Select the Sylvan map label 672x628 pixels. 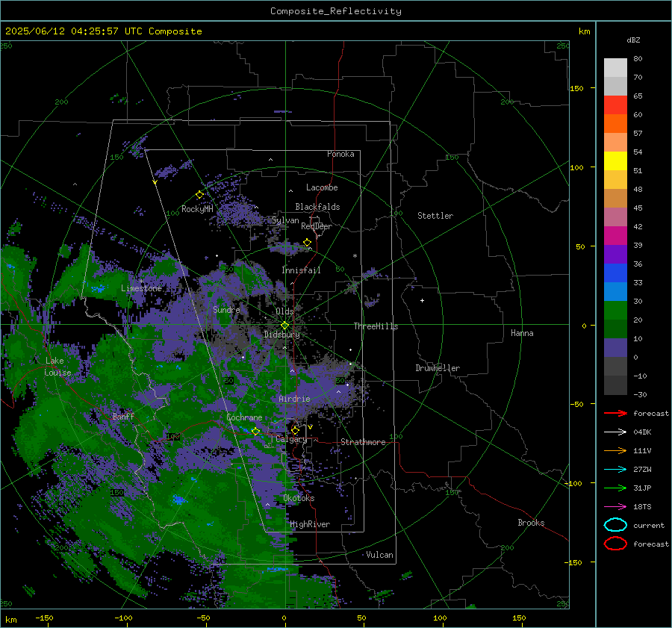coord(285,220)
